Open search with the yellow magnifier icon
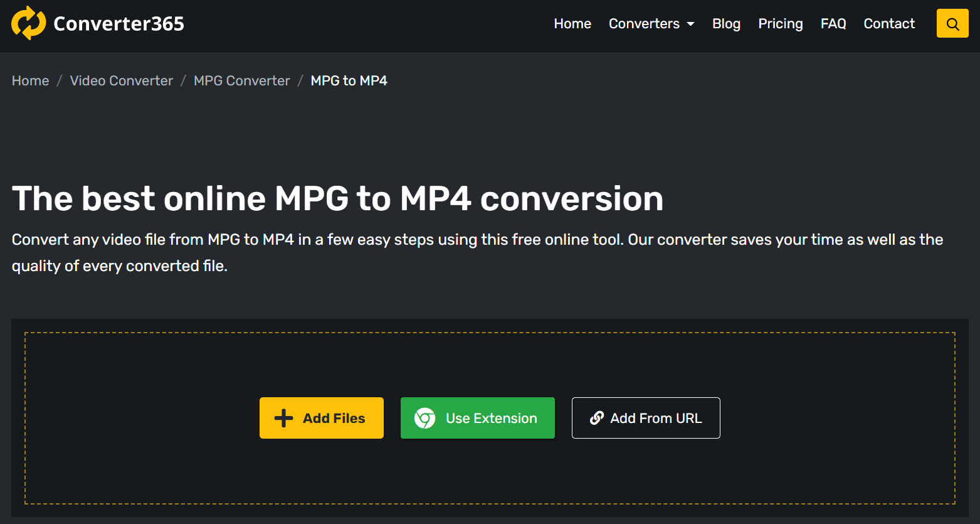980x524 pixels. [952, 24]
